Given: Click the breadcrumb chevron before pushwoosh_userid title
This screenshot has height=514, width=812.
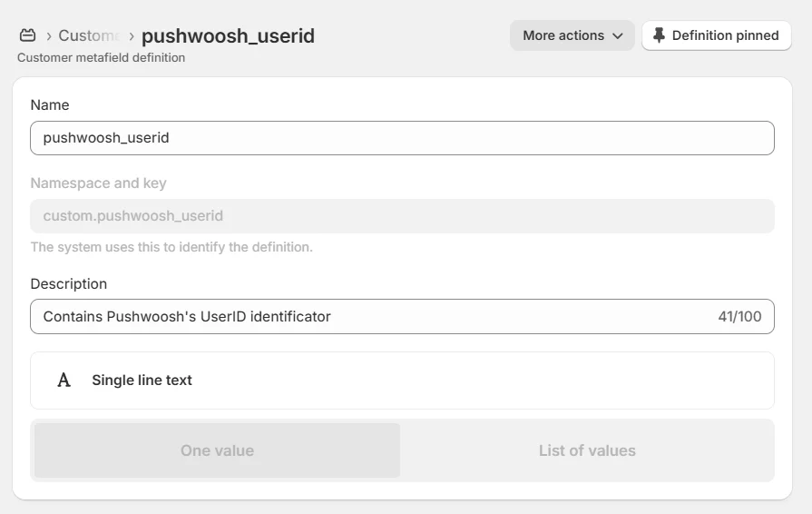Looking at the screenshot, I should coord(132,36).
